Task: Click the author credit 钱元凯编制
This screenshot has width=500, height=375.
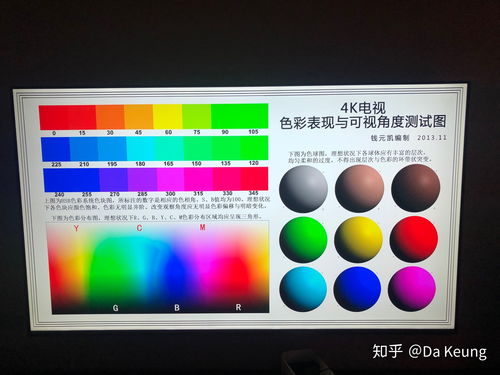Action: pyautogui.click(x=390, y=138)
